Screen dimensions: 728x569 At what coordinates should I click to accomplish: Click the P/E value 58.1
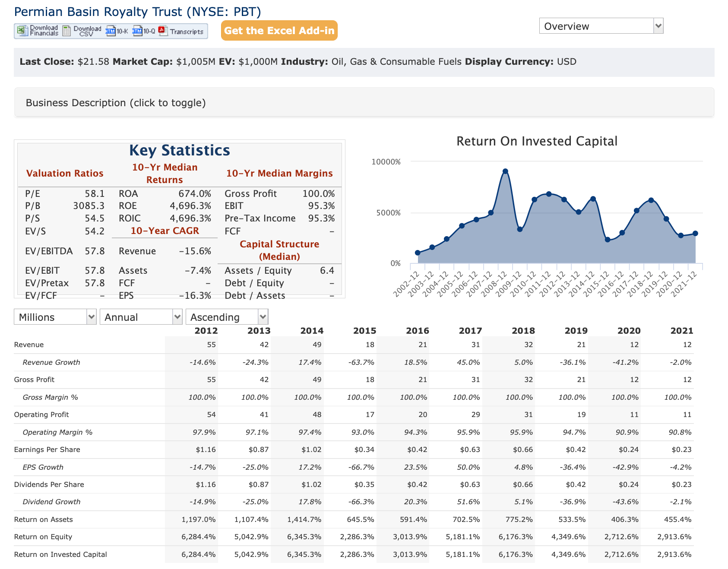pos(94,194)
